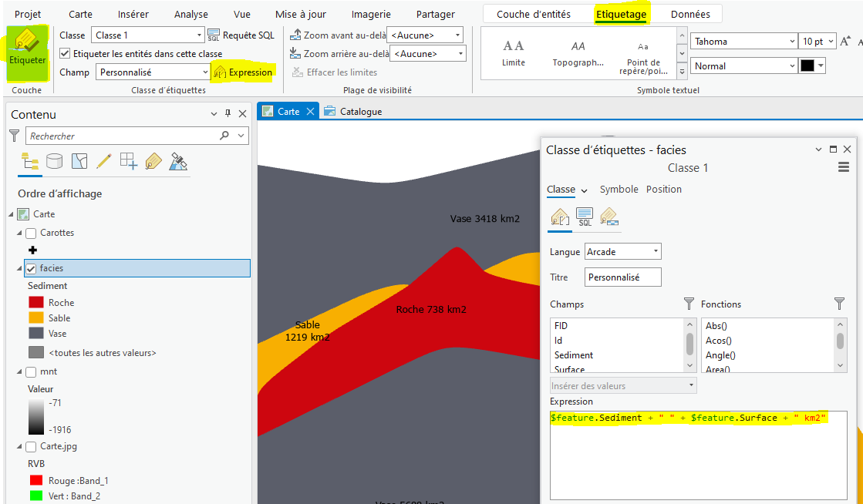Screen dimensions: 863x504
Task: Switch Contents to list by data source
Action: 54,161
